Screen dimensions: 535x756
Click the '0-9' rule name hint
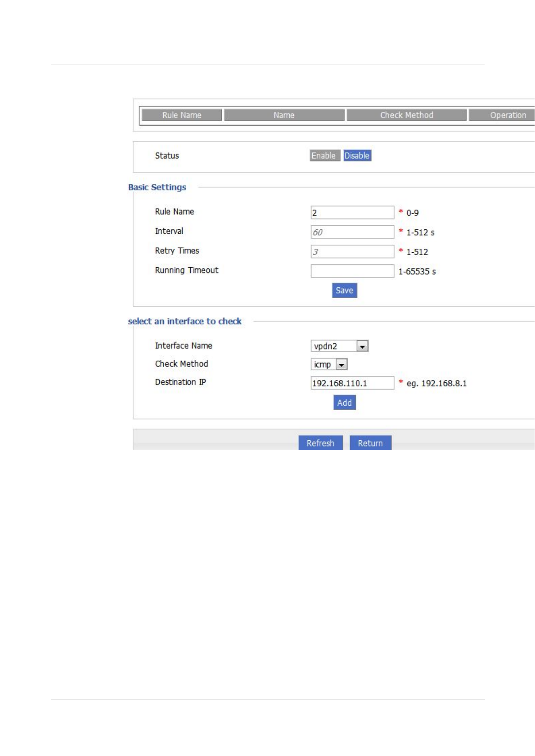[x=413, y=213]
